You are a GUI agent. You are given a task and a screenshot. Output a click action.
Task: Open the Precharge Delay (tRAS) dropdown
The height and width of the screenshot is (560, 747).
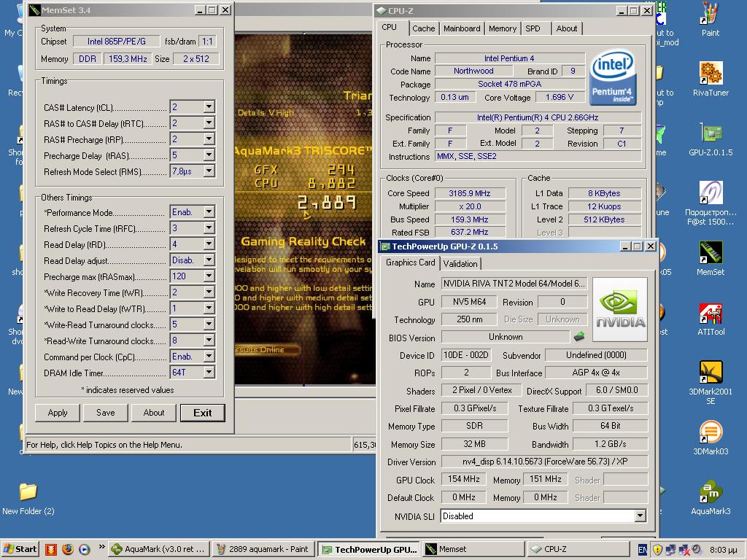pos(209,155)
